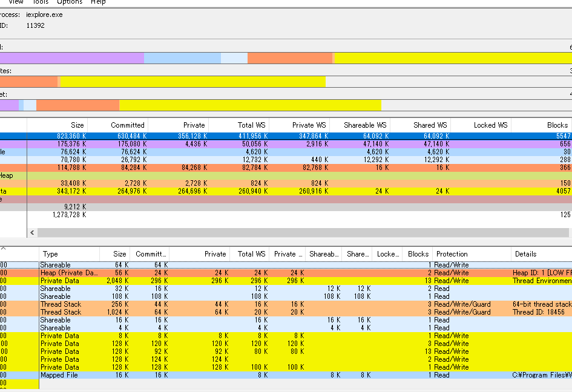Open the View menu

pyautogui.click(x=16, y=2)
